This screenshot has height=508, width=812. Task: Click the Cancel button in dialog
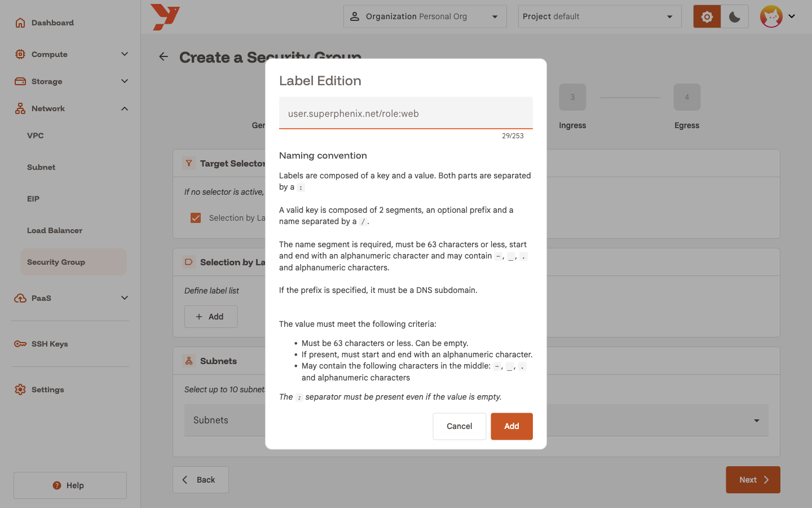[x=460, y=426]
